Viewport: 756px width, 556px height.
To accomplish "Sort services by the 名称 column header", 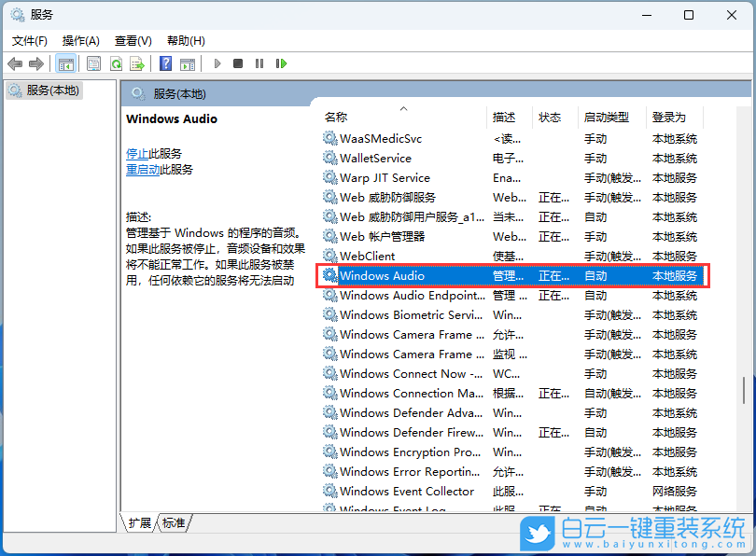I will [336, 117].
